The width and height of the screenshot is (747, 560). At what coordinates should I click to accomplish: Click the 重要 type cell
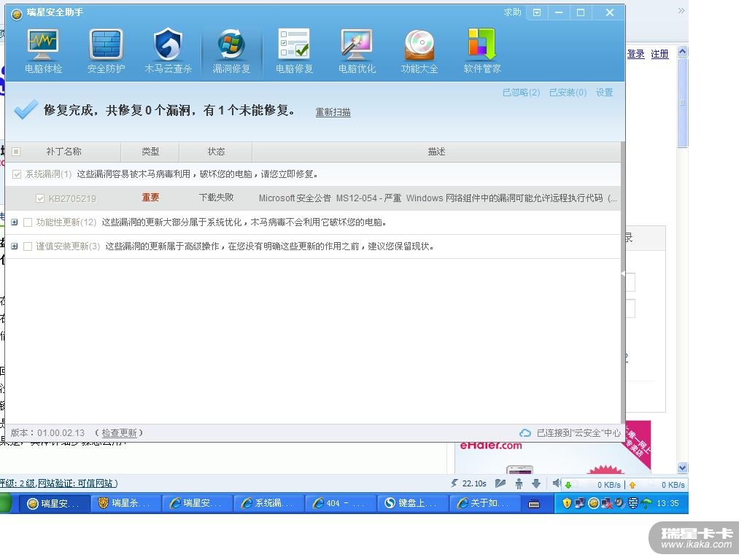coord(150,198)
